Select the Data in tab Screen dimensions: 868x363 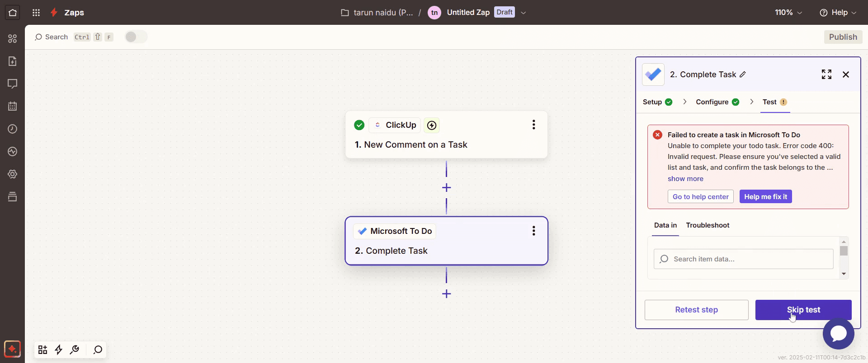pyautogui.click(x=665, y=225)
